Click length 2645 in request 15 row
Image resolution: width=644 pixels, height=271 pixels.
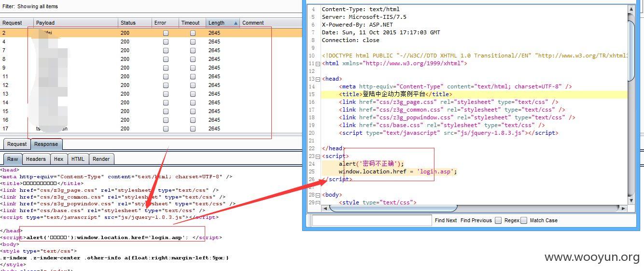[x=214, y=111]
